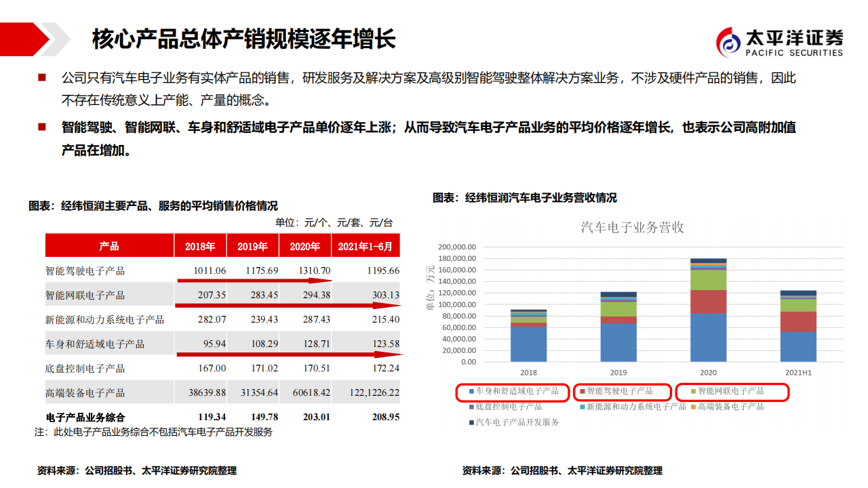Screen dimensions: 868x488
Task: Click the 电子产品业务综合 row label
Action: click(85, 417)
